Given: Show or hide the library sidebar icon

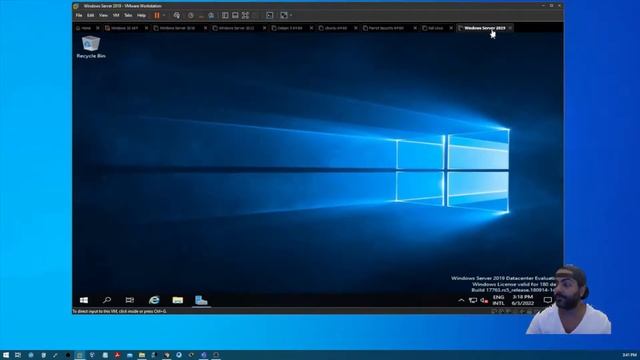Looking at the screenshot, I should [225, 16].
